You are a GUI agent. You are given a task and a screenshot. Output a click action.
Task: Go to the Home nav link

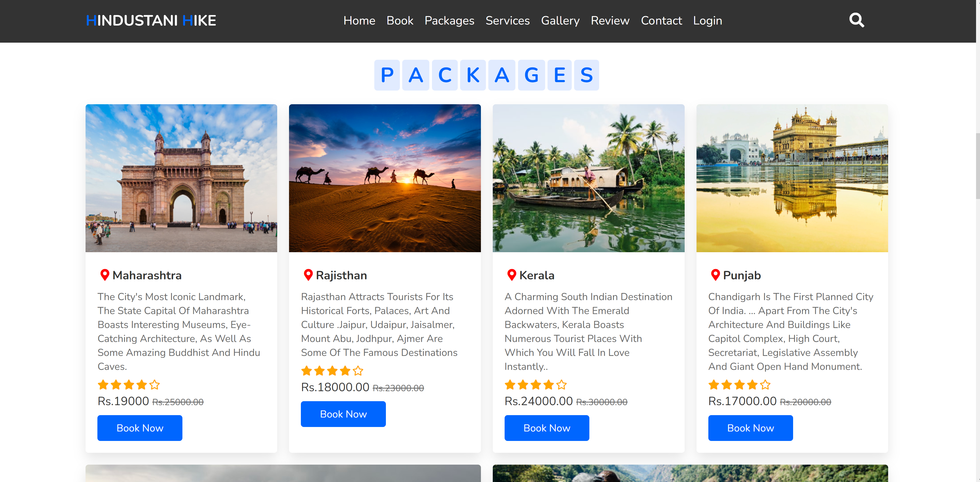(359, 21)
